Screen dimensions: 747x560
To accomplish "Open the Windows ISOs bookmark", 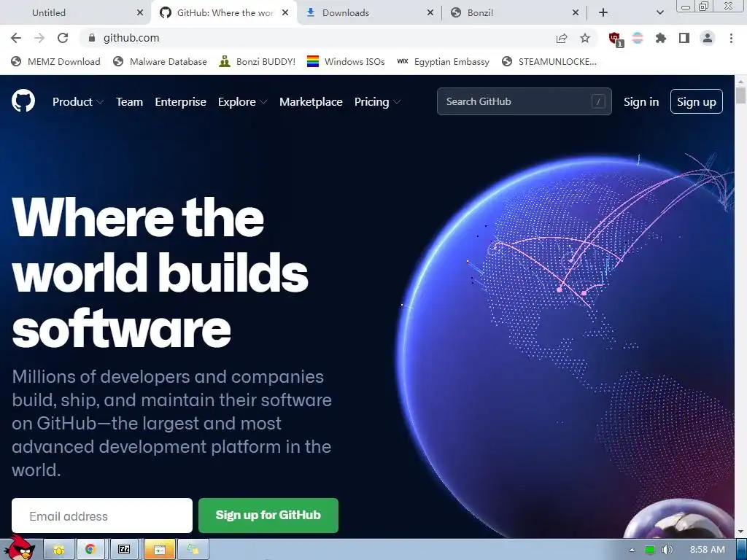I will (x=346, y=61).
